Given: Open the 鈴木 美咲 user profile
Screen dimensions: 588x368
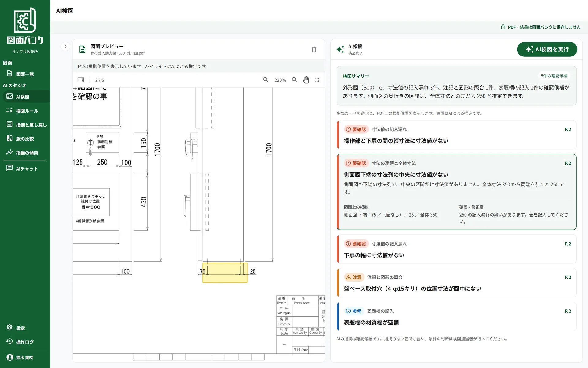Looking at the screenshot, I should tap(25, 358).
